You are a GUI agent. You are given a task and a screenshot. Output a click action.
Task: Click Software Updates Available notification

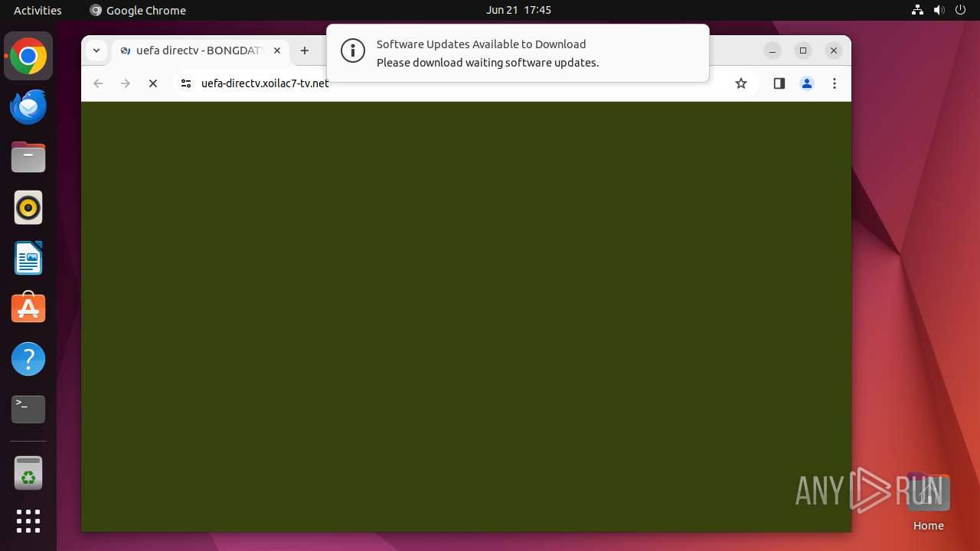[518, 53]
